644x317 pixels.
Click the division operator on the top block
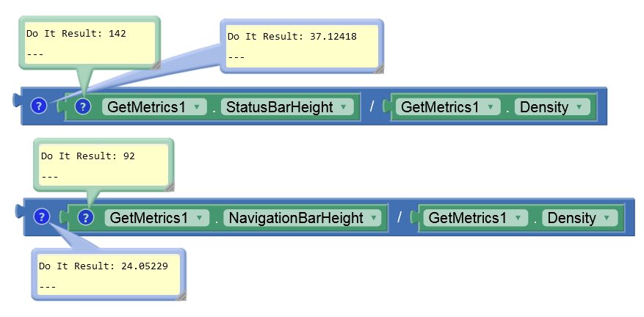coord(372,107)
